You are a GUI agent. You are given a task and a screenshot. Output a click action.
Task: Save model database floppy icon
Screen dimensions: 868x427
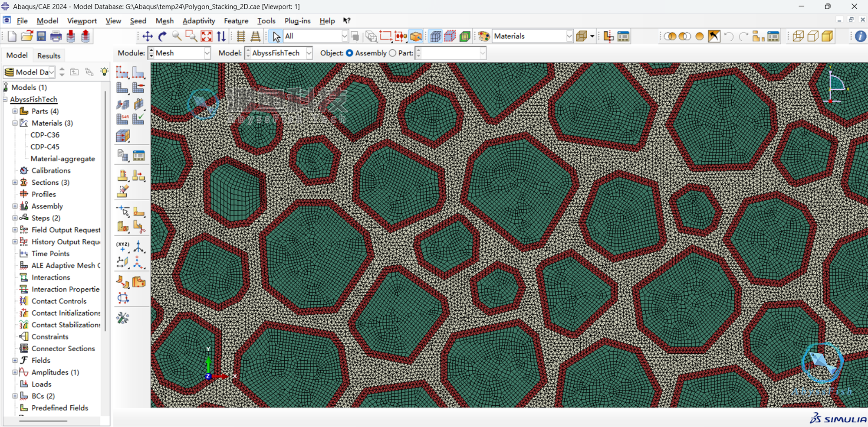41,36
